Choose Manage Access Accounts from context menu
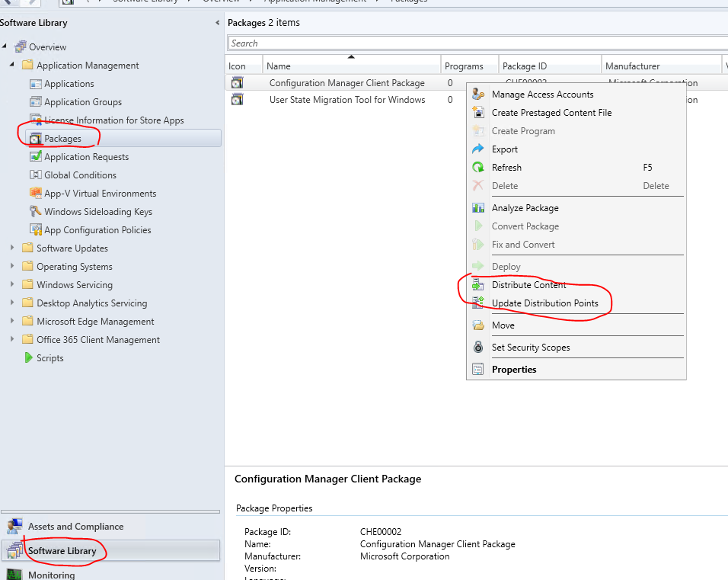Screen dimensions: 728x580 click(576, 95)
